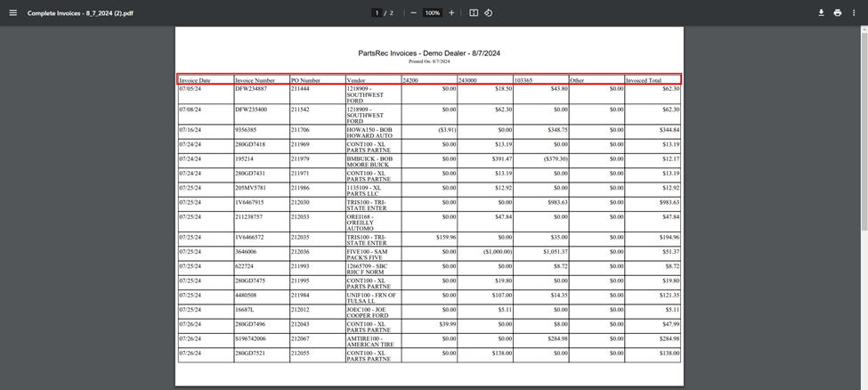Click the fit to page icon

click(x=474, y=12)
